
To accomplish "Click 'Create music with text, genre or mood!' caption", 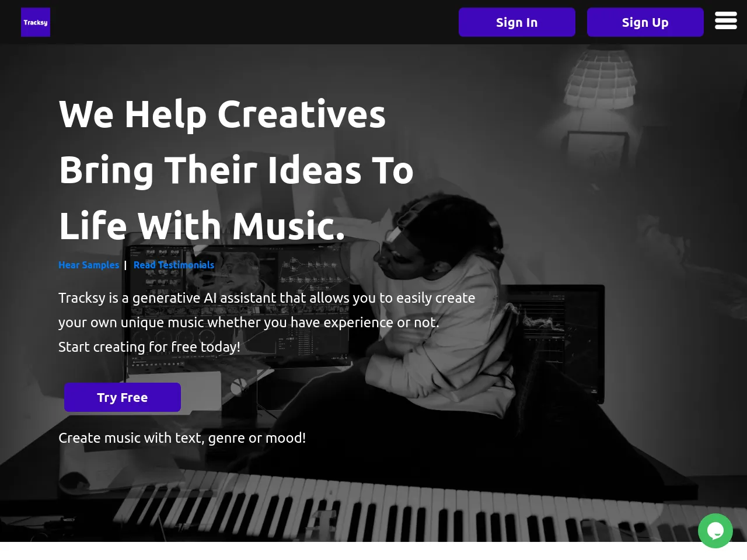I will (182, 437).
